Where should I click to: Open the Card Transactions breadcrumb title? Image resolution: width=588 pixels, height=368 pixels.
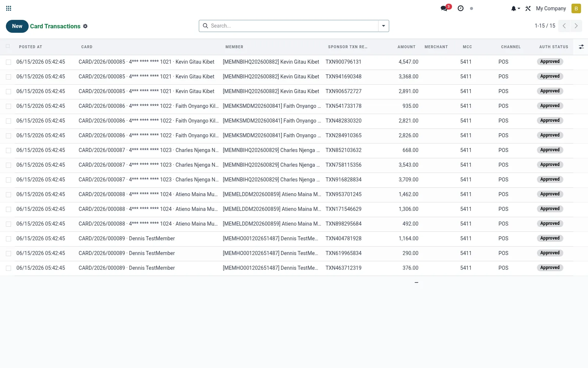[55, 26]
